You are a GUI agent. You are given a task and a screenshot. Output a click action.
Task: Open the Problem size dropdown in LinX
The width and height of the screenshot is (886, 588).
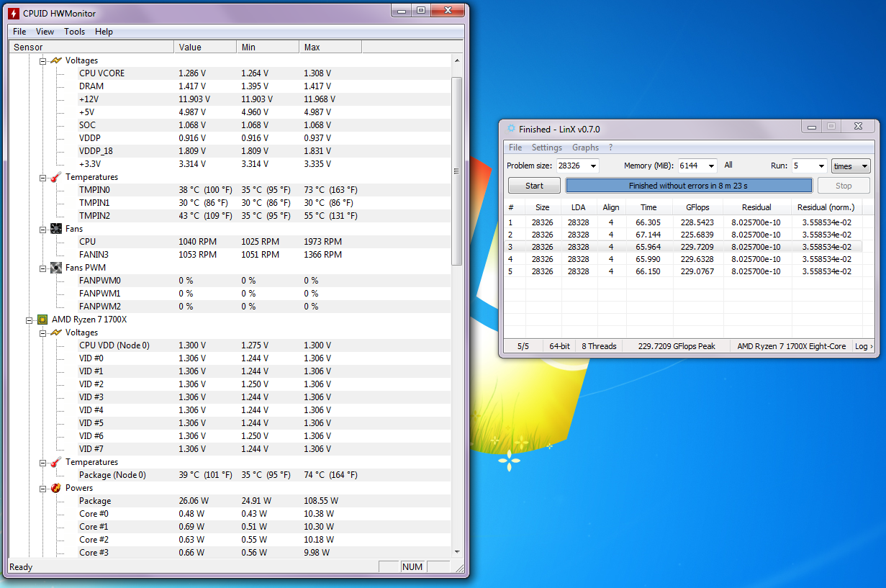[x=593, y=166]
